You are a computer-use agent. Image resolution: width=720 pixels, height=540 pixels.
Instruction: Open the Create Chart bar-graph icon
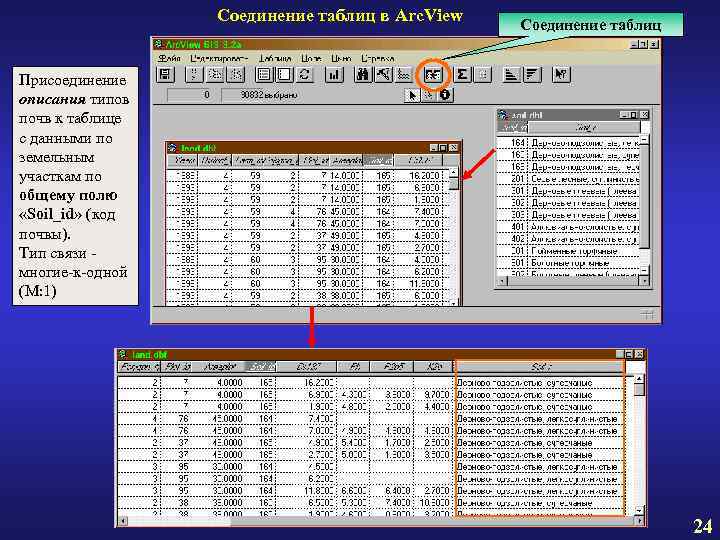coord(334,74)
